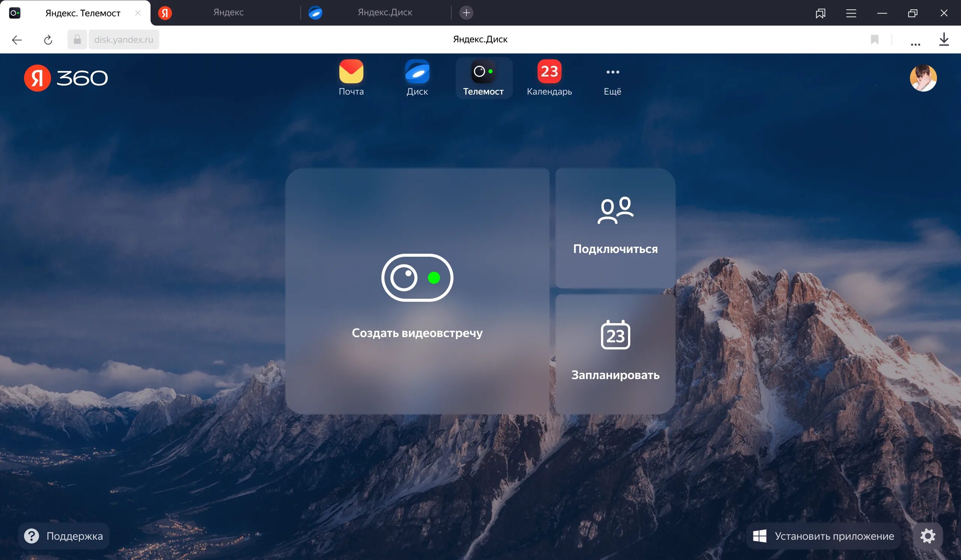Click Подключиться to join a meeting
961x560 pixels.
(615, 228)
